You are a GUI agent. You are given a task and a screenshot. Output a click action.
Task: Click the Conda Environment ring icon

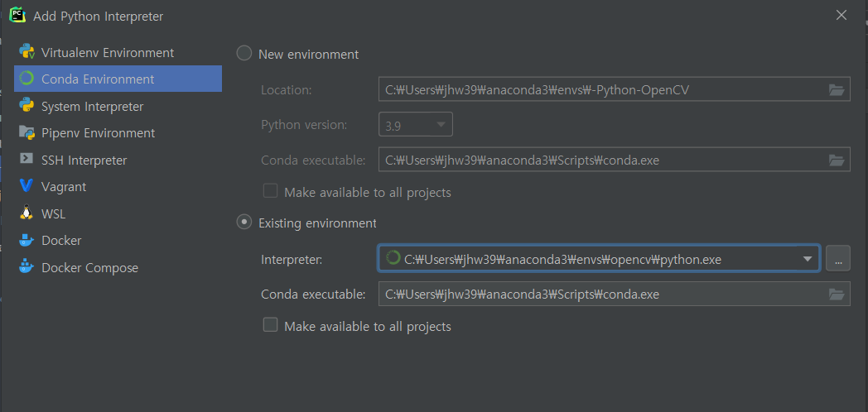[x=27, y=79]
